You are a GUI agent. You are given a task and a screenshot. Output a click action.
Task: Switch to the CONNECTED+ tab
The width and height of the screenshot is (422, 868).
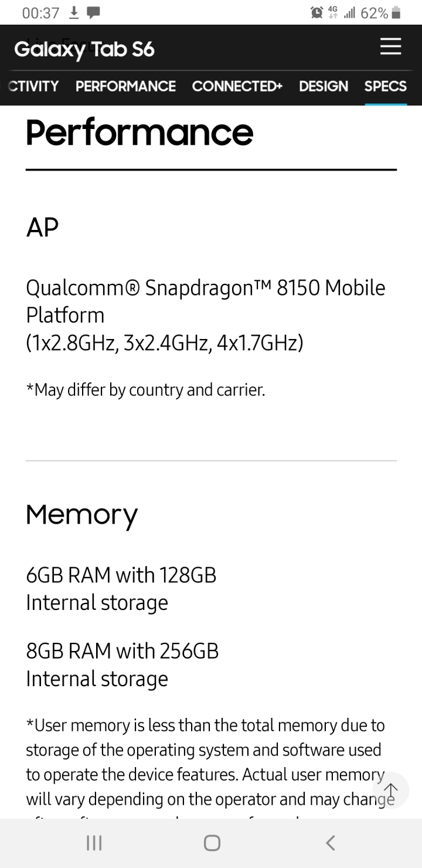click(237, 86)
